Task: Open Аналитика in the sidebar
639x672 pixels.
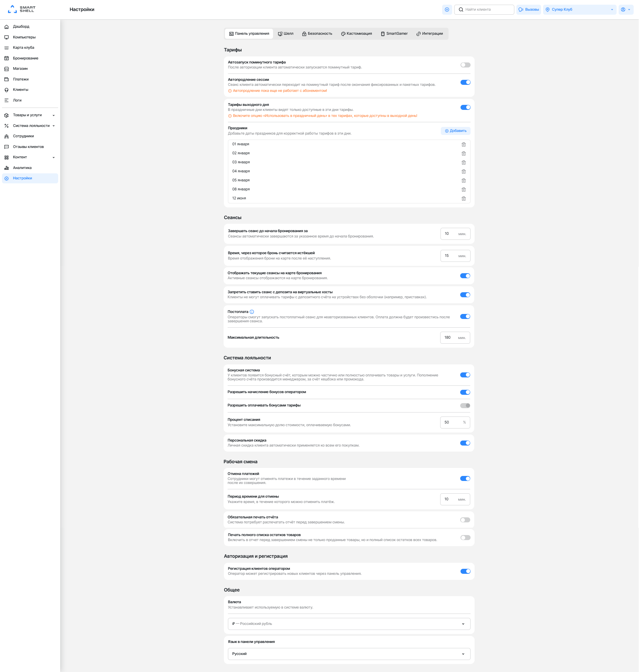Action: [x=30, y=168]
